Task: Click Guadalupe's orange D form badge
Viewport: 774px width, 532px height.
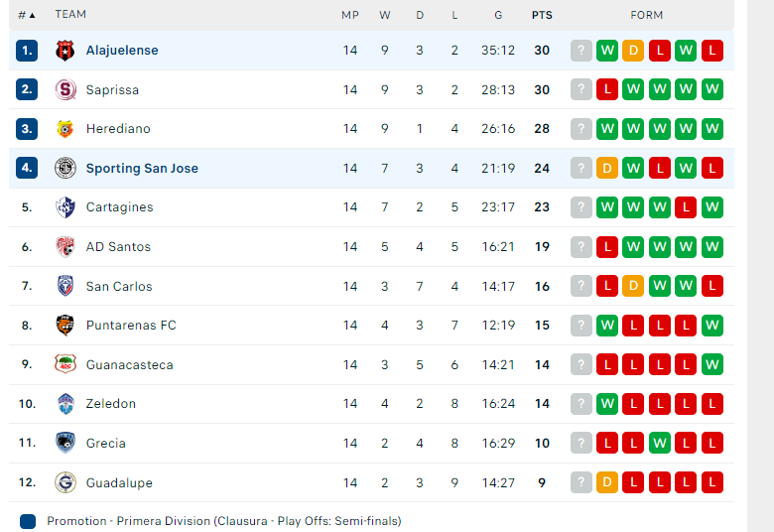Action: click(607, 482)
